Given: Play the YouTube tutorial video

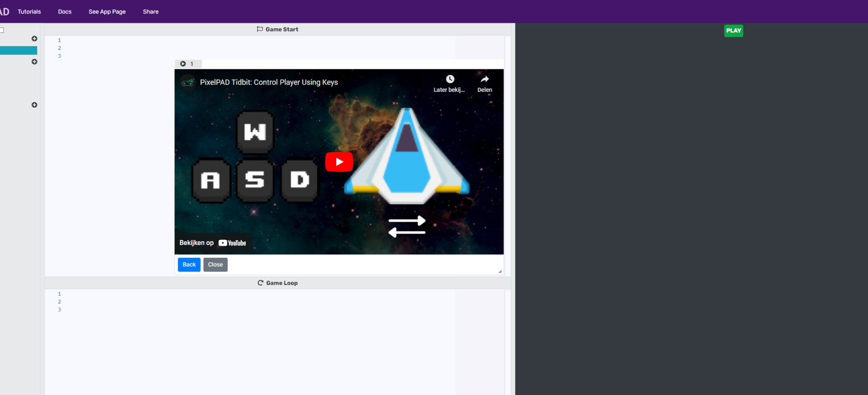Looking at the screenshot, I should pyautogui.click(x=339, y=162).
